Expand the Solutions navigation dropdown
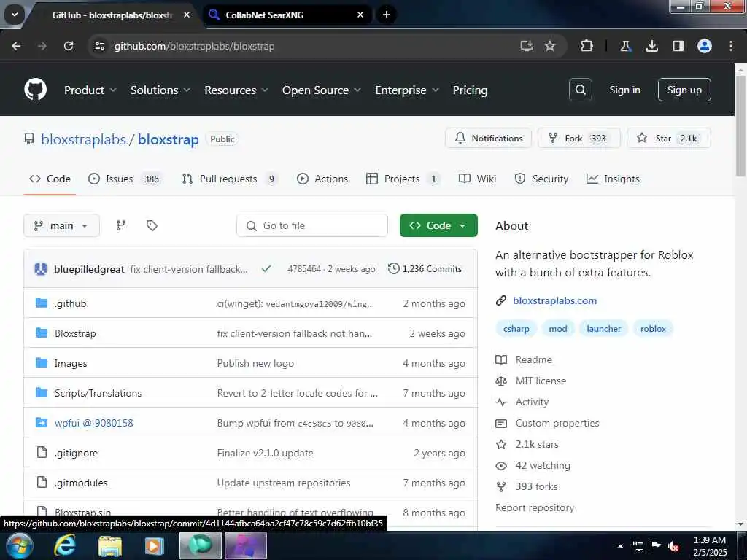This screenshot has height=560, width=747. (160, 90)
